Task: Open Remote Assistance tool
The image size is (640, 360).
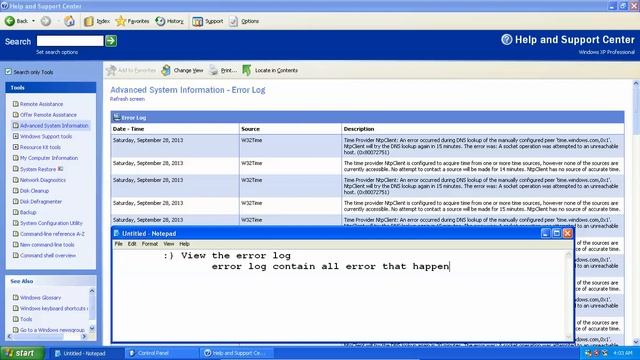Action: [x=41, y=104]
